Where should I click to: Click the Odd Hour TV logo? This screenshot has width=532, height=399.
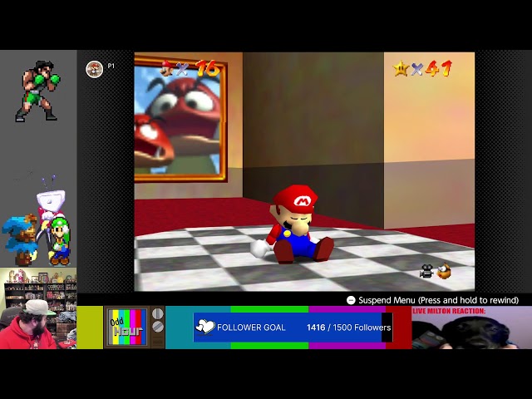(127, 328)
